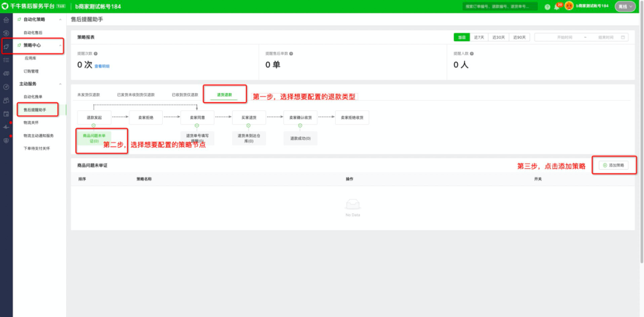The height and width of the screenshot is (317, 644).
Task: Click the shield icon in left sidebar
Action: [x=6, y=141]
